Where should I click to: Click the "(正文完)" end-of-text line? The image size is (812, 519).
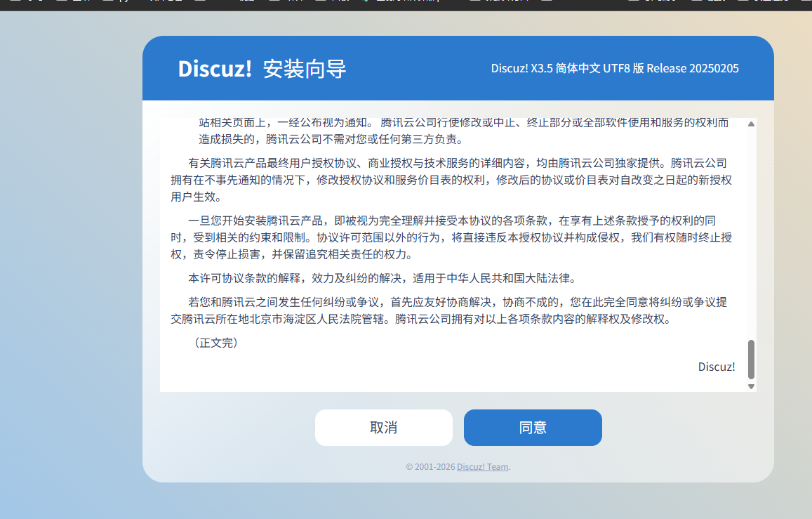(x=216, y=343)
